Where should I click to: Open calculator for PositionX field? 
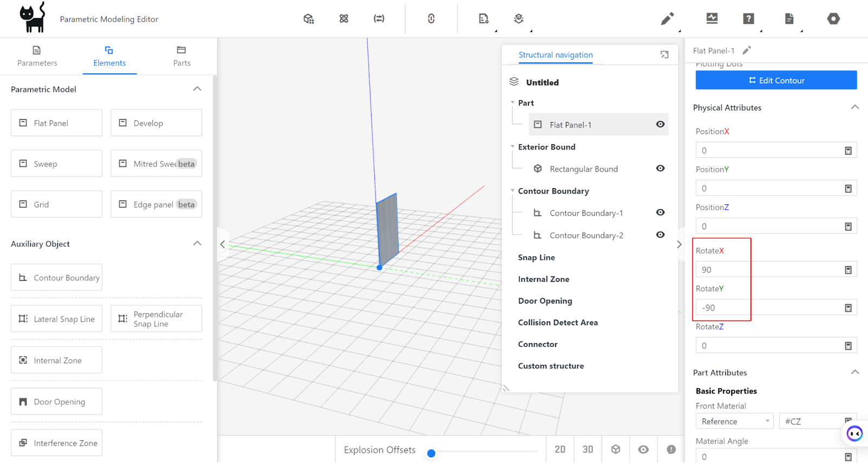(x=848, y=151)
